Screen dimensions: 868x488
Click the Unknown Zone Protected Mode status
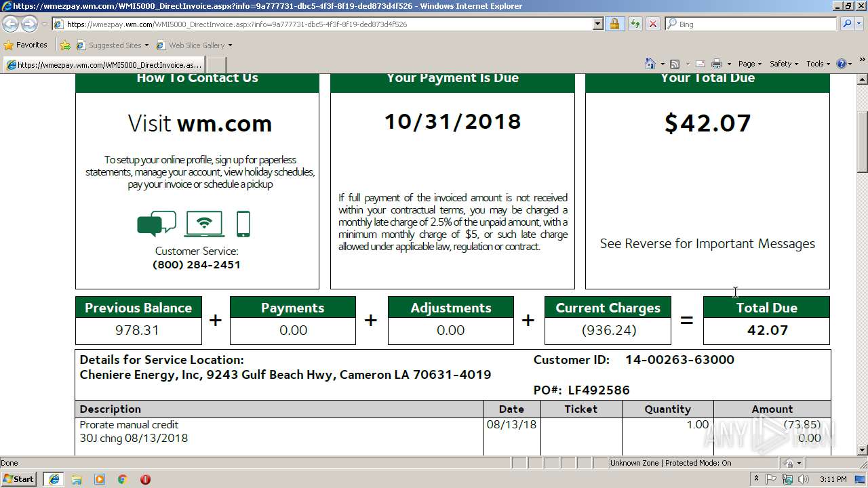tap(671, 463)
